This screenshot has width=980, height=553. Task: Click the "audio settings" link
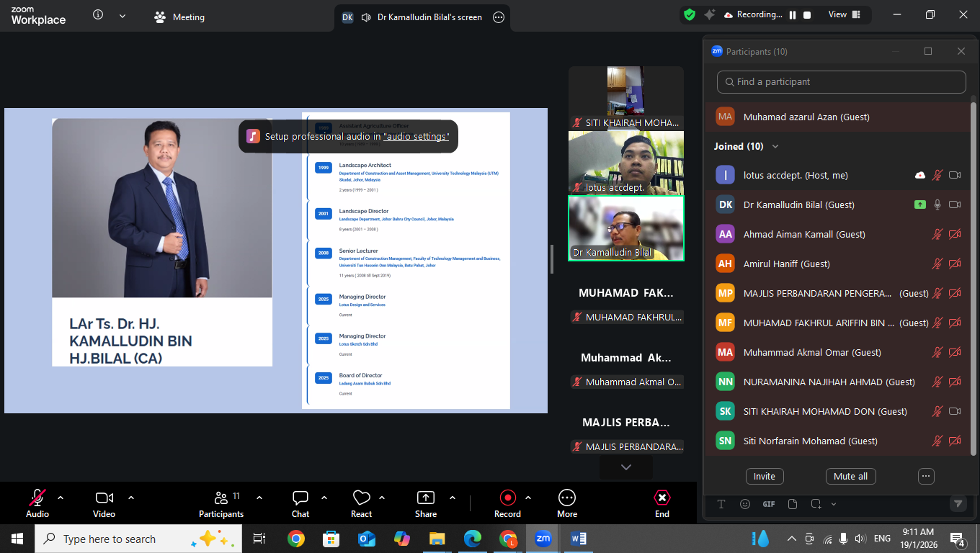(416, 136)
